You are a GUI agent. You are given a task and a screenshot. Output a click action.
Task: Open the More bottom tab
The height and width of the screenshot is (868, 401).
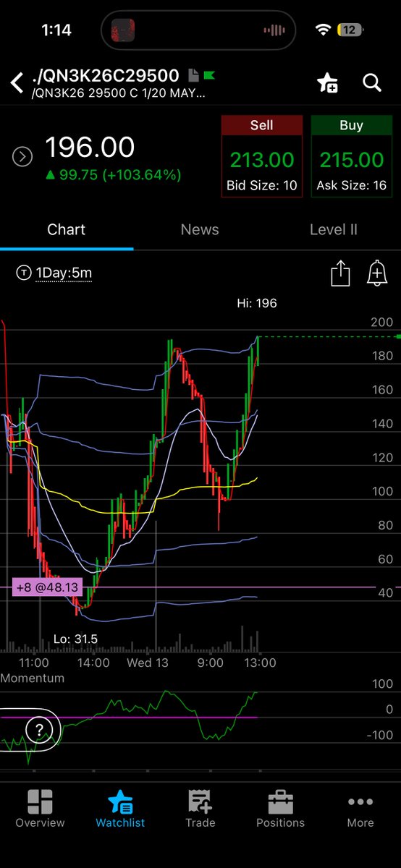pyautogui.click(x=360, y=808)
